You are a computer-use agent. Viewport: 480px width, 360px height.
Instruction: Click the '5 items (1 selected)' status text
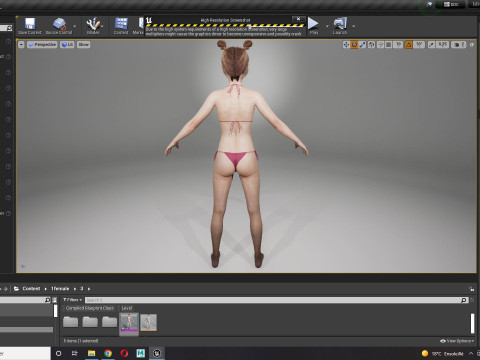(x=81, y=341)
